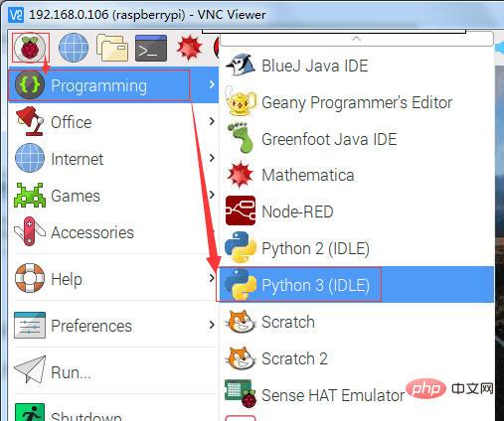Expand the Office submenu arrow
Viewport: 504px width, 421px height.
tap(212, 121)
